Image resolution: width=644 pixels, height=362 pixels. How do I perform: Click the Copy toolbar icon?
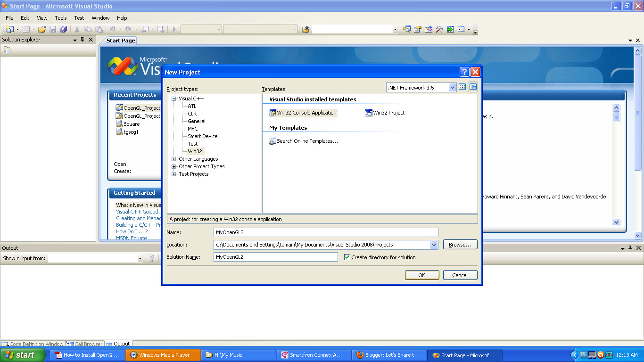coord(88,29)
